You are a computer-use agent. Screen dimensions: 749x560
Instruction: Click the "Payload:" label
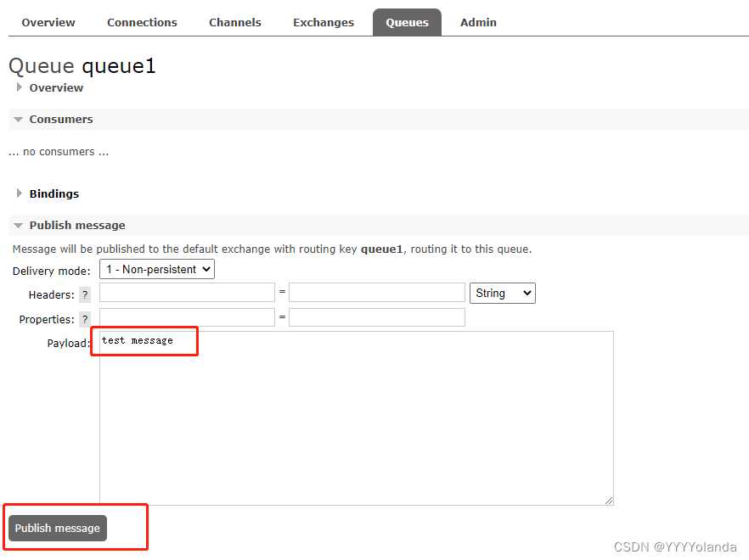point(69,344)
